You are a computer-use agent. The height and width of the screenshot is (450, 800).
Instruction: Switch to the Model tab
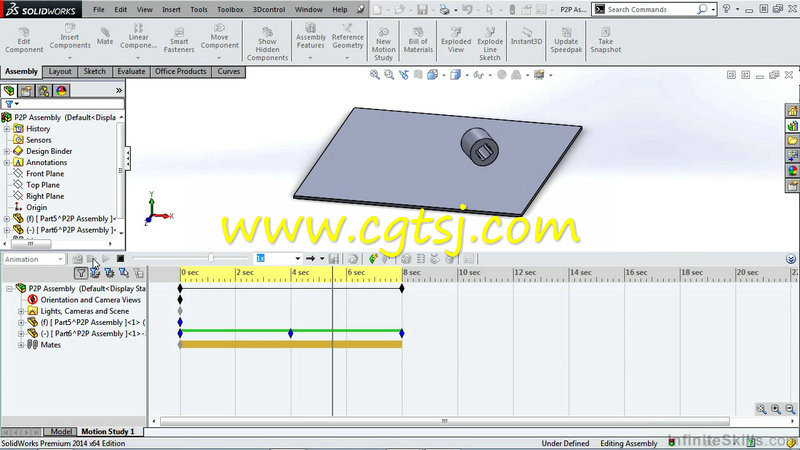(x=61, y=432)
